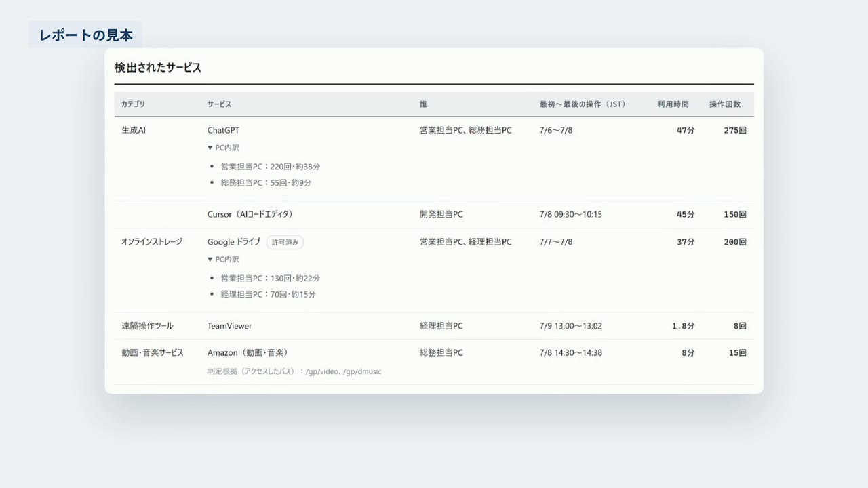The image size is (868, 488).
Task: Click the 200回 operation count
Action: coord(735,242)
